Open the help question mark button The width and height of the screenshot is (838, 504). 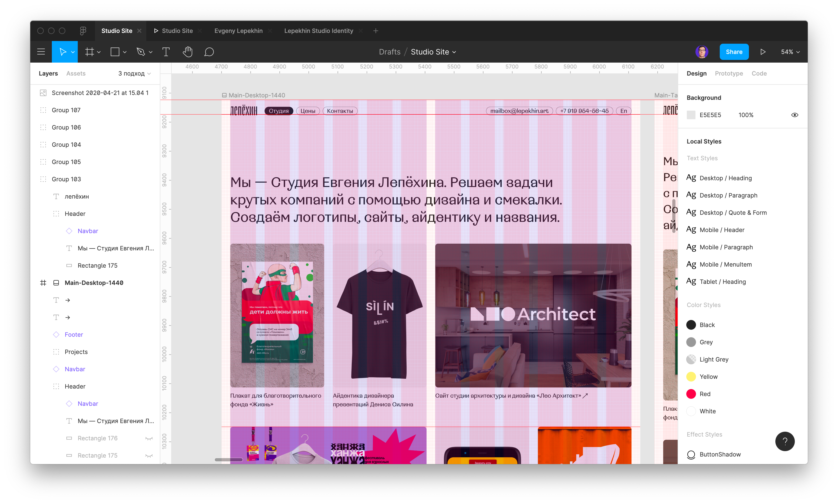click(785, 441)
